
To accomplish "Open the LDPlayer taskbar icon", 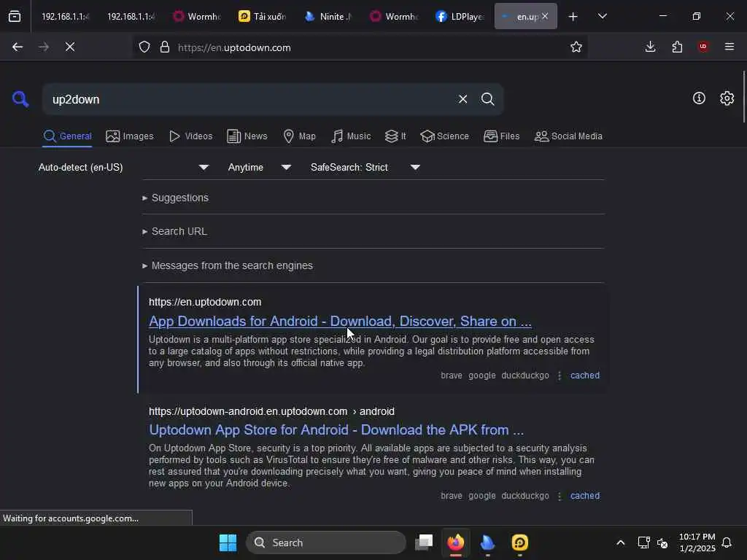I will click(x=519, y=542).
